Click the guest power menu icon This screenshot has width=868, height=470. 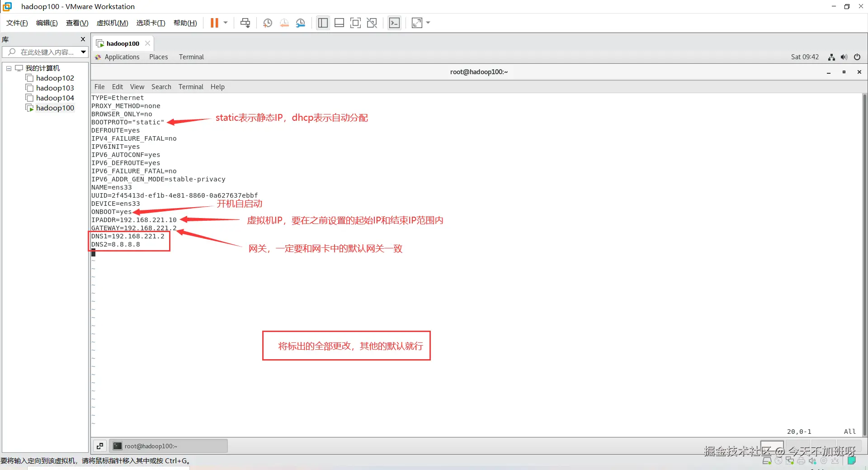click(857, 57)
